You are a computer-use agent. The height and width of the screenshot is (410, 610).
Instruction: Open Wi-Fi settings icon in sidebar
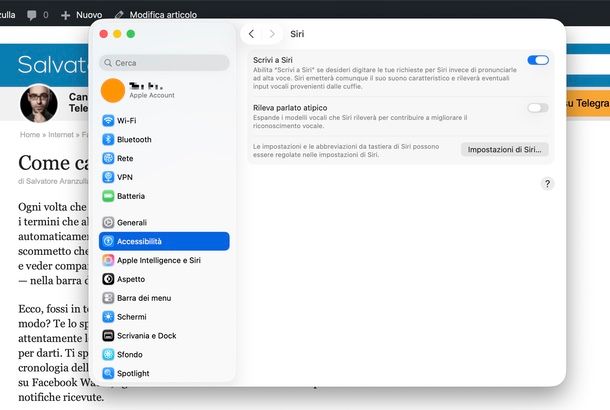point(108,121)
